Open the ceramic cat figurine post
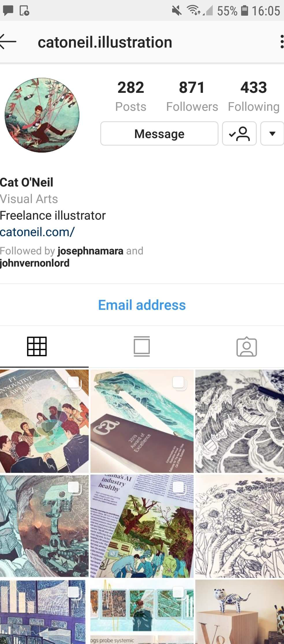Viewport: 284px width, 644px height. pos(240,612)
